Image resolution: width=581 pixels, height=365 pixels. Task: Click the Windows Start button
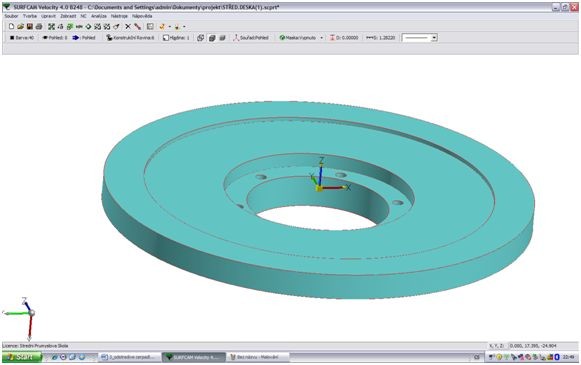pyautogui.click(x=22, y=357)
